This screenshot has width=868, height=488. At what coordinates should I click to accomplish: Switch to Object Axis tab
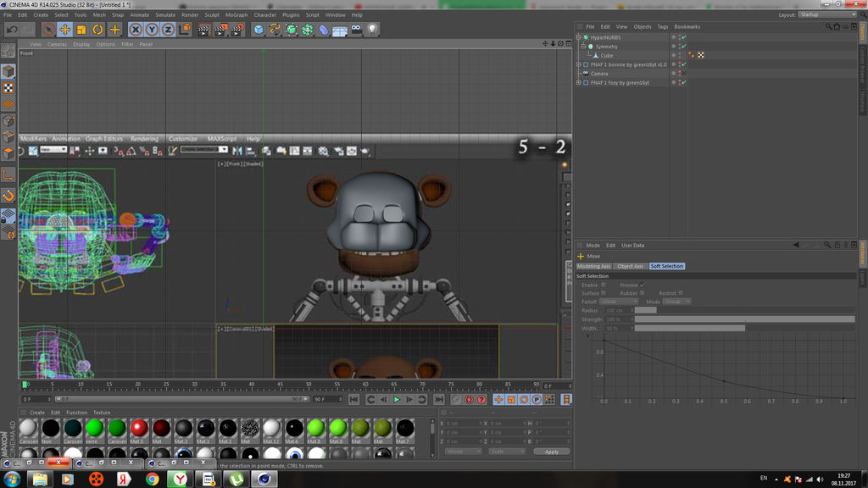(x=630, y=266)
